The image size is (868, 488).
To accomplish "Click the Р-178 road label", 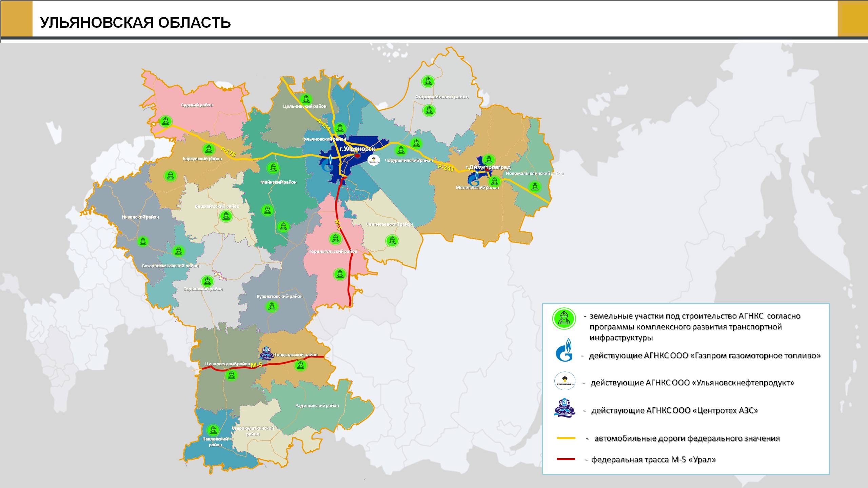I will [x=228, y=151].
